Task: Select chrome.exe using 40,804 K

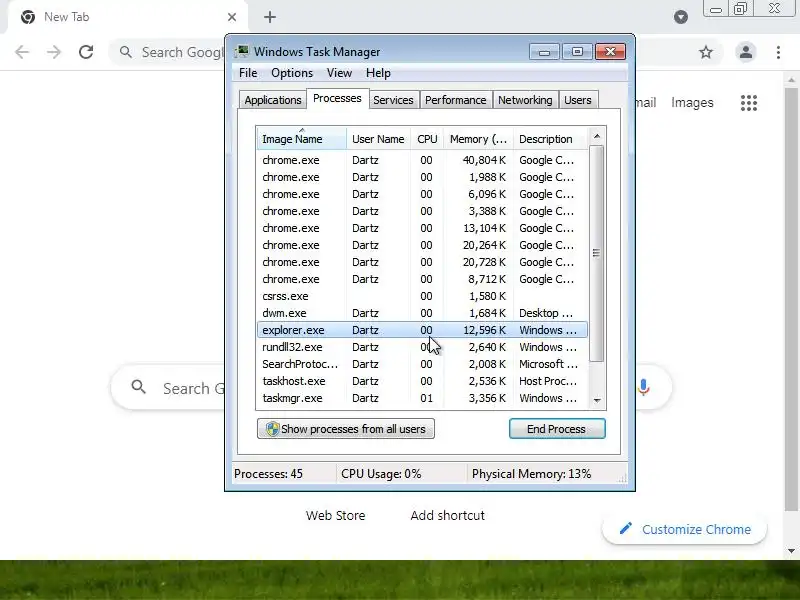Action: (x=422, y=160)
